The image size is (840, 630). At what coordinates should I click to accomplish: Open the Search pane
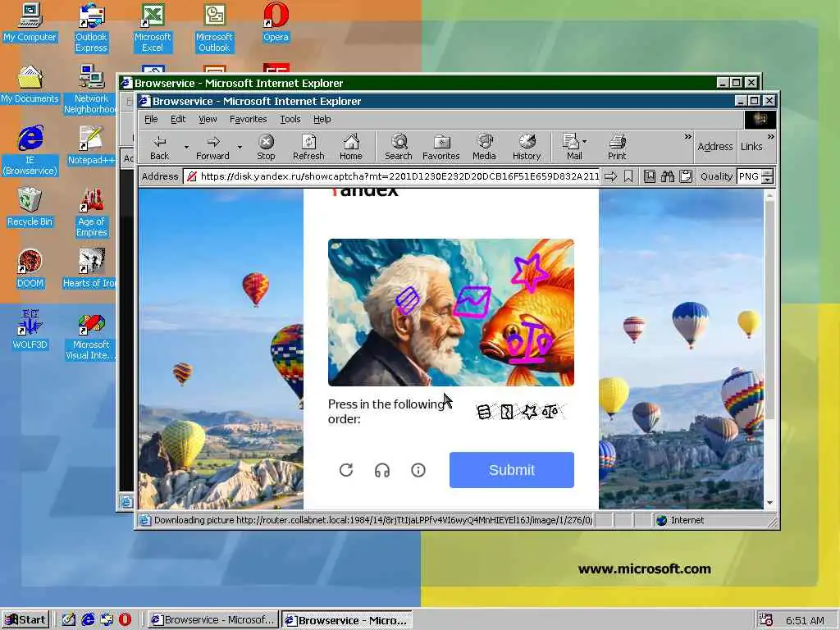tap(399, 148)
